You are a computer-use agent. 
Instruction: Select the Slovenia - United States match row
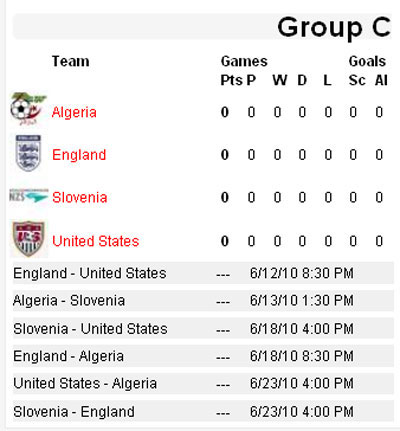[203, 329]
